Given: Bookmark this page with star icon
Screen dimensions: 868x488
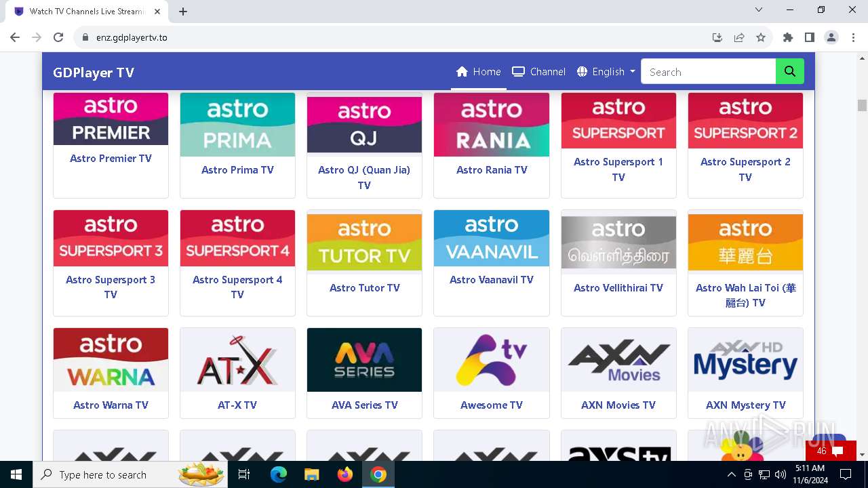Looking at the screenshot, I should click(x=761, y=37).
